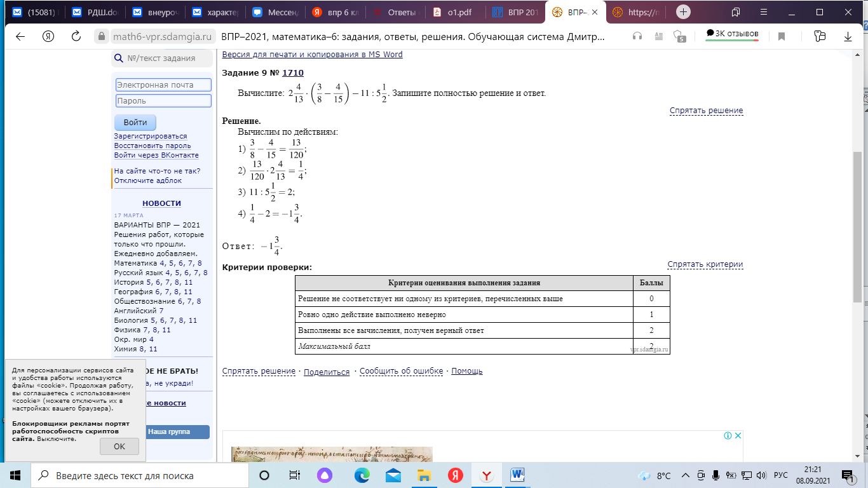The height and width of the screenshot is (488, 868).
Task: Click the '№/текст задания' search field
Action: click(x=161, y=58)
